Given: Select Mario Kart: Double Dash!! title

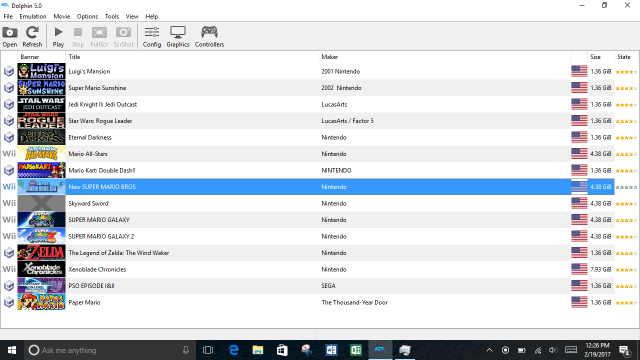Looking at the screenshot, I should (102, 170).
